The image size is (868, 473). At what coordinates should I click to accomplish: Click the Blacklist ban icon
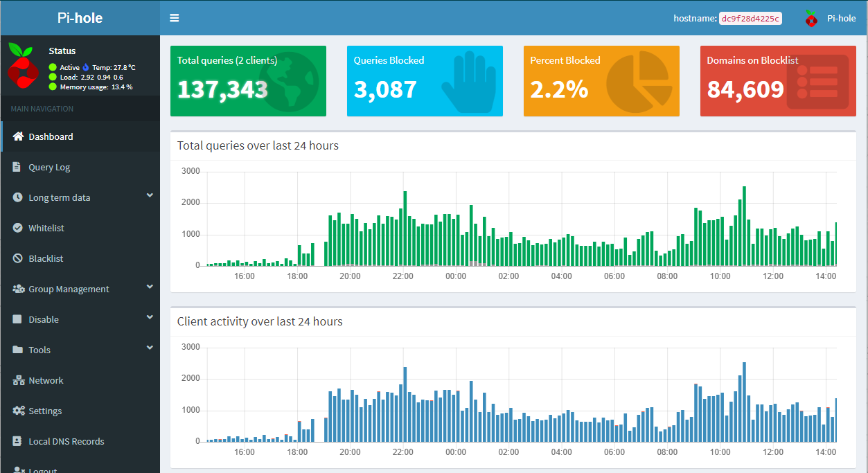click(17, 258)
